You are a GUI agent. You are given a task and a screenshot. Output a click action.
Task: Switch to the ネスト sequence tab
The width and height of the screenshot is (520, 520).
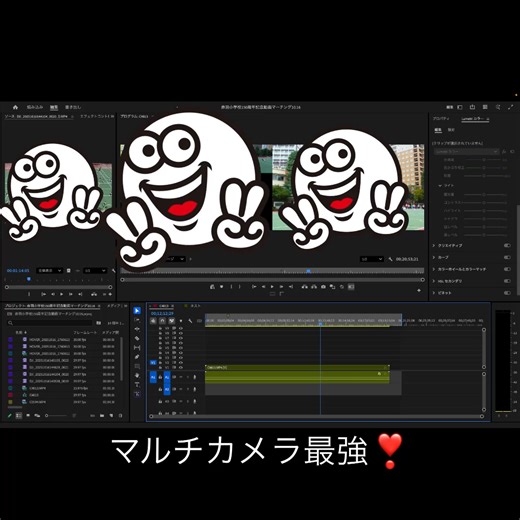tap(195, 306)
